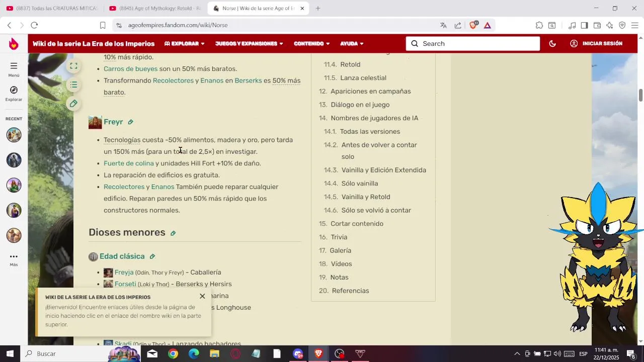This screenshot has height=362, width=644.
Task: Open Brave Leo AI sparkle icon
Action: point(609,25)
